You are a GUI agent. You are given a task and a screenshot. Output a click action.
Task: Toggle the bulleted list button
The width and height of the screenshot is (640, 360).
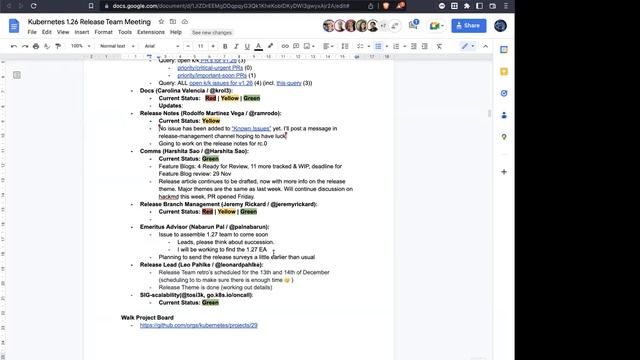[378, 46]
